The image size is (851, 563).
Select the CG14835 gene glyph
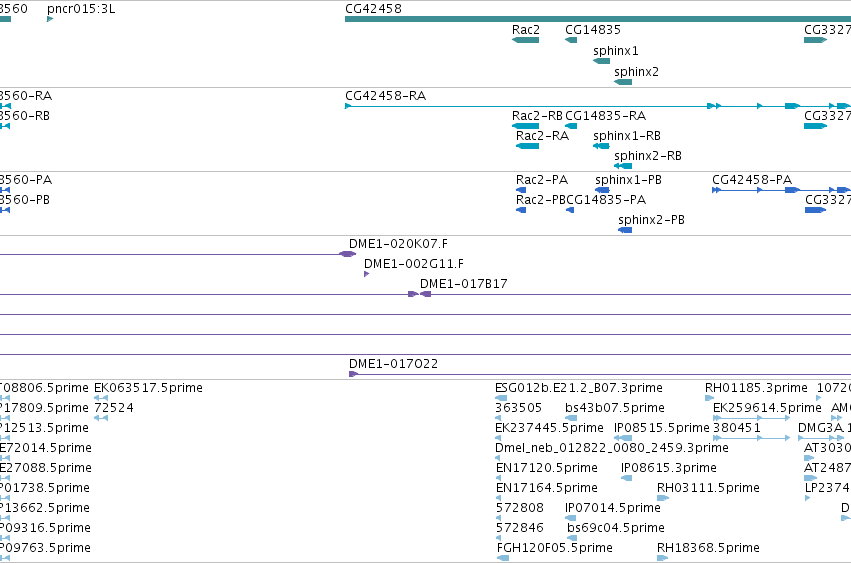571,40
